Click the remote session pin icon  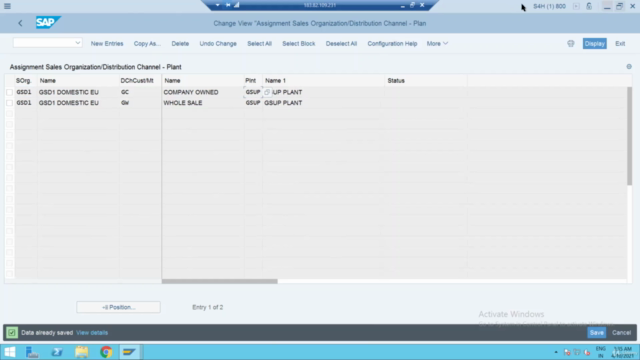(228, 5)
